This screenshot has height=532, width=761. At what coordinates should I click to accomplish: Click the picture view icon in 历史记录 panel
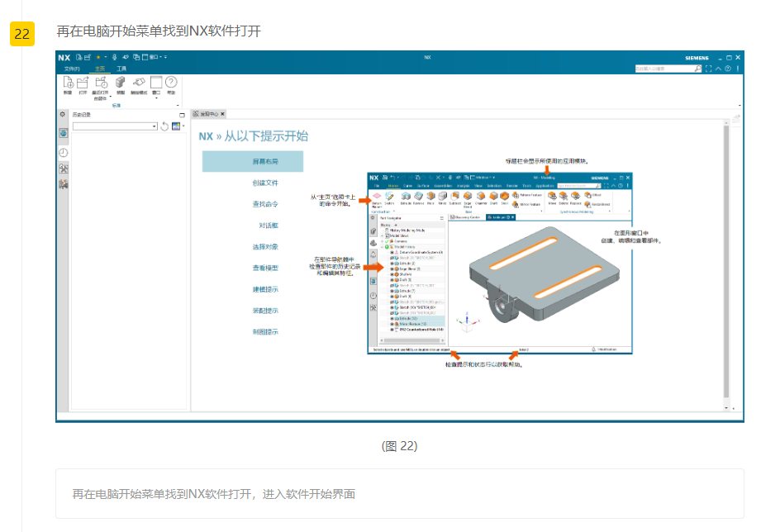176,126
